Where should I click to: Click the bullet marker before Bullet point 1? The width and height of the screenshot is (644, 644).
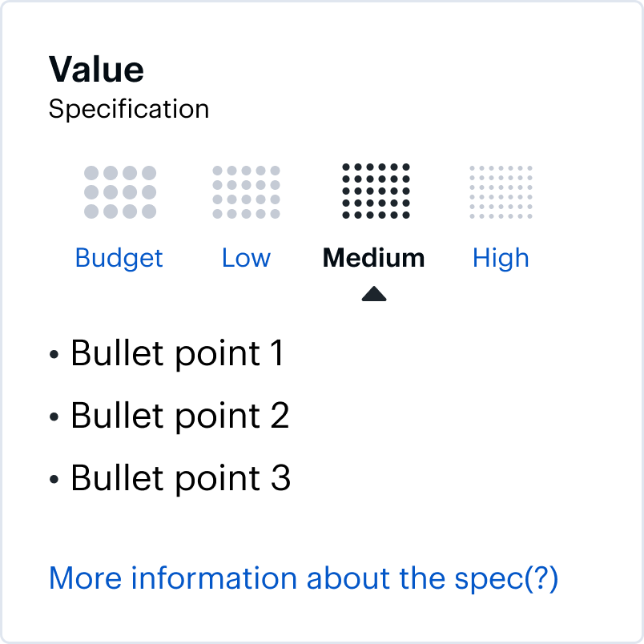pos(54,355)
